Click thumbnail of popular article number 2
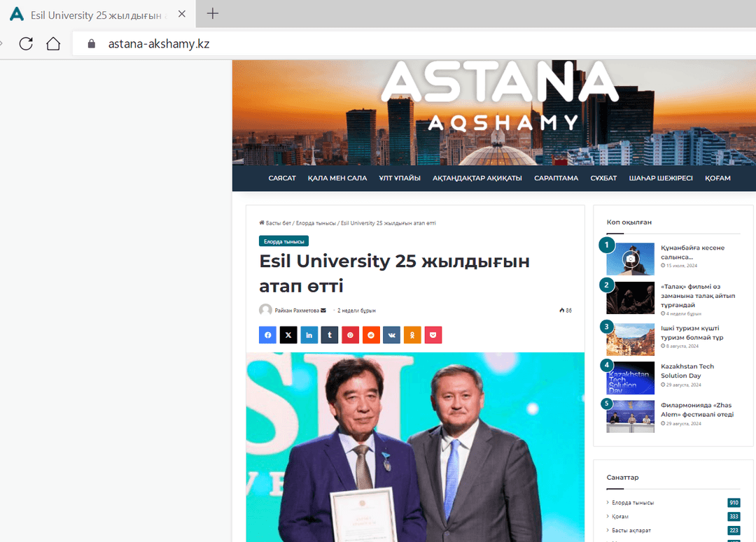The width and height of the screenshot is (756, 542). pyautogui.click(x=630, y=298)
